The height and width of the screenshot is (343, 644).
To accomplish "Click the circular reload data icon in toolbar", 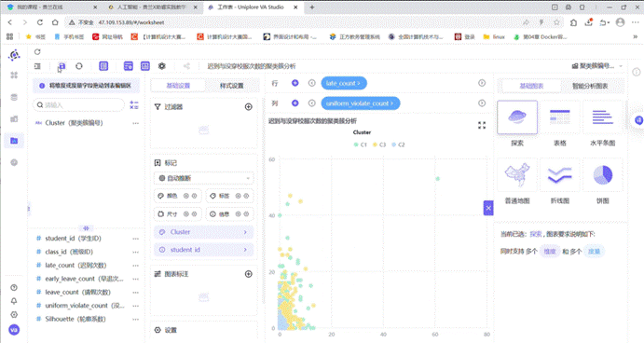I will (x=79, y=66).
